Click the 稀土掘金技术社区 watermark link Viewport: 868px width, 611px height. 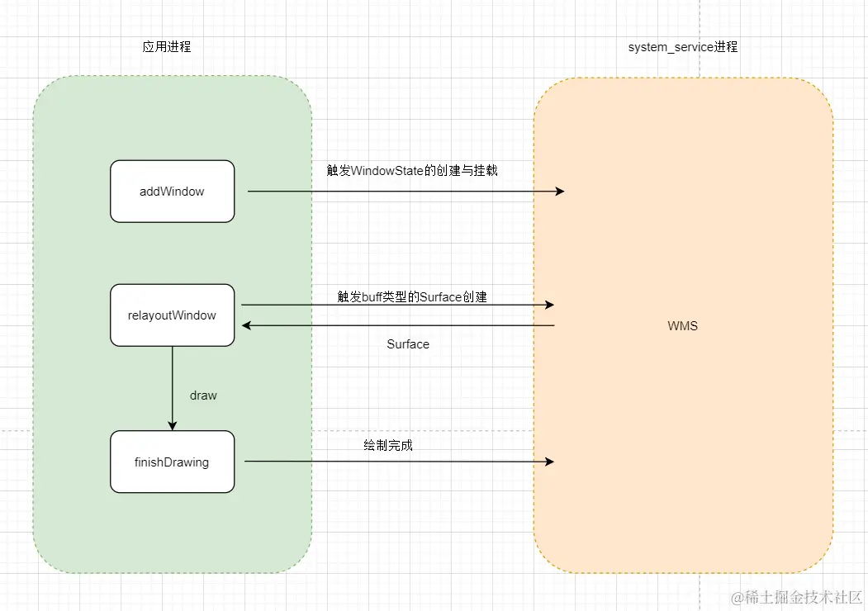point(798,598)
